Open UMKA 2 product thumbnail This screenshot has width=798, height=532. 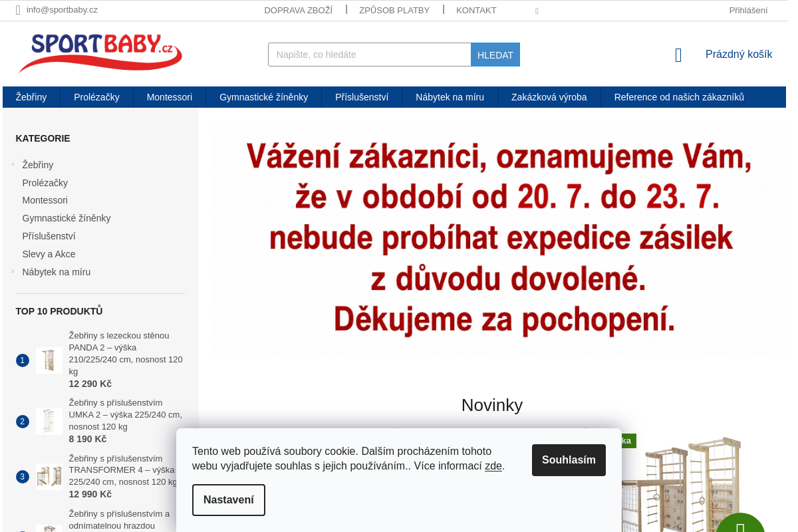click(x=49, y=422)
